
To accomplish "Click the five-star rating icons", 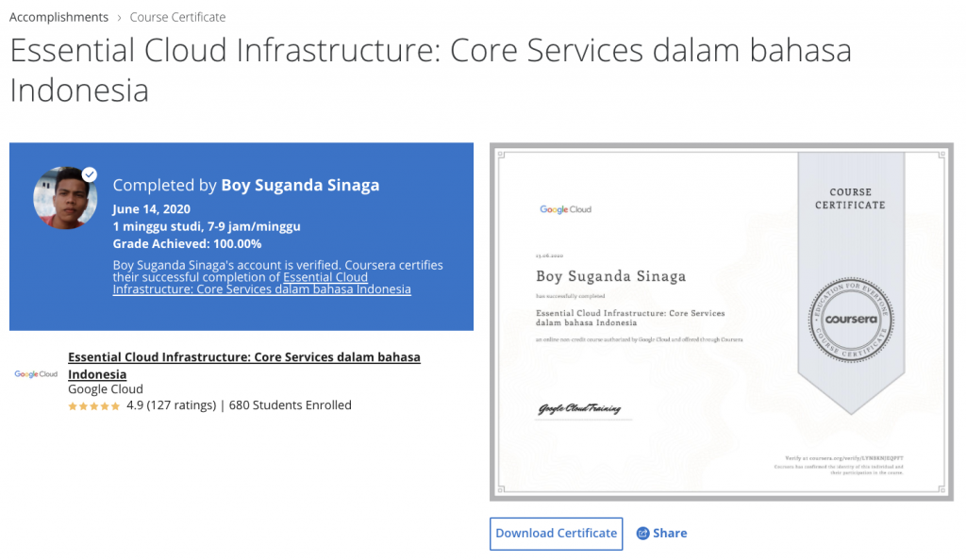I will click(x=93, y=406).
